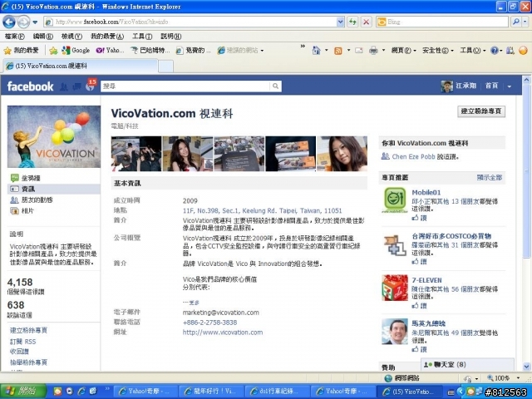
Task: Select the (15) VicoVation.com browser tab
Action: 81,66
